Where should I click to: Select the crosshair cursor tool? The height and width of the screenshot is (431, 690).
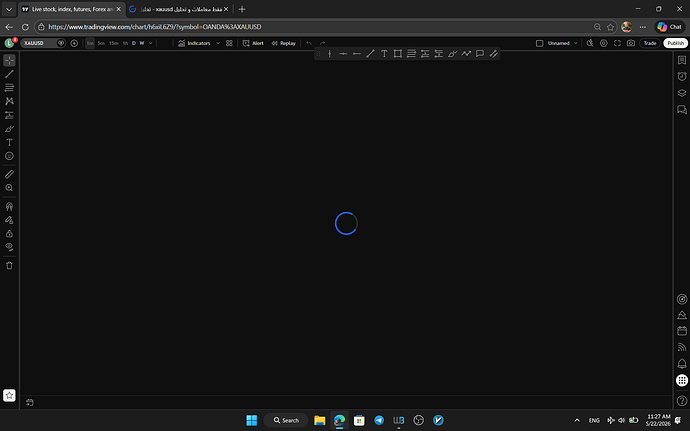pos(9,60)
